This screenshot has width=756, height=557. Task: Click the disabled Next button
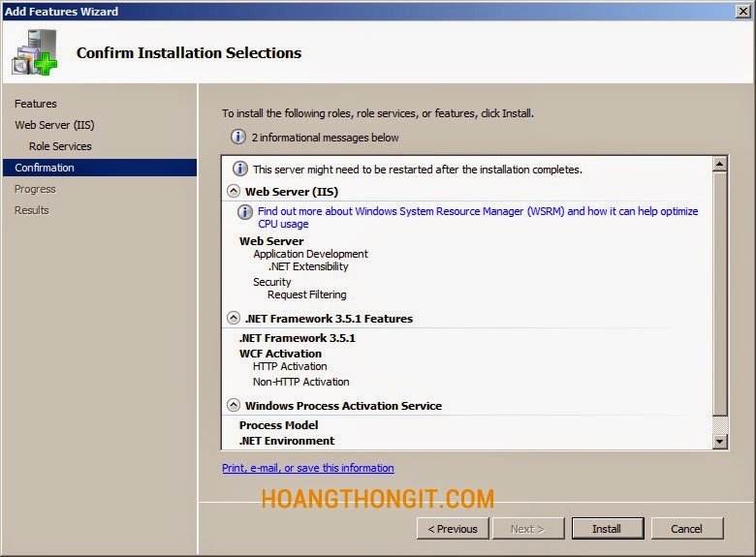tap(528, 529)
